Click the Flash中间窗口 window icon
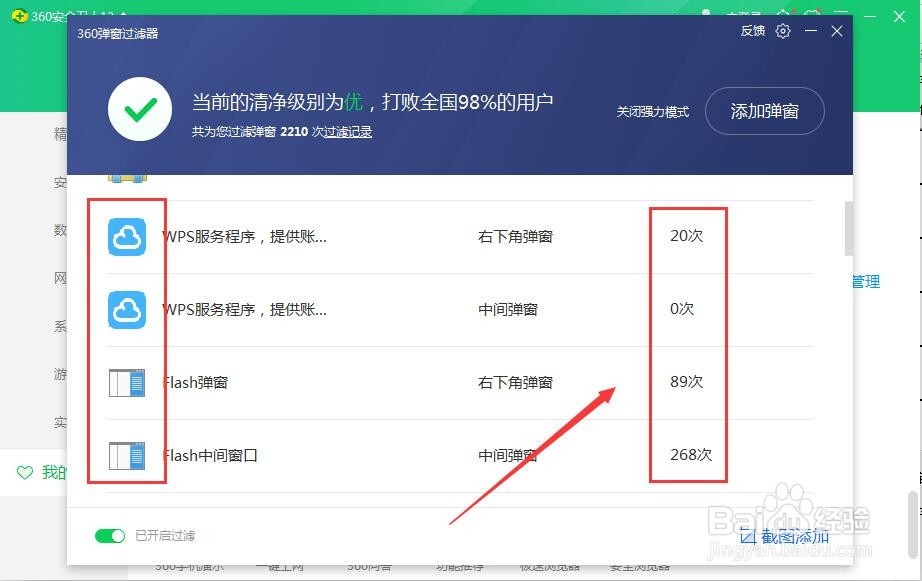This screenshot has width=922, height=581. point(127,456)
